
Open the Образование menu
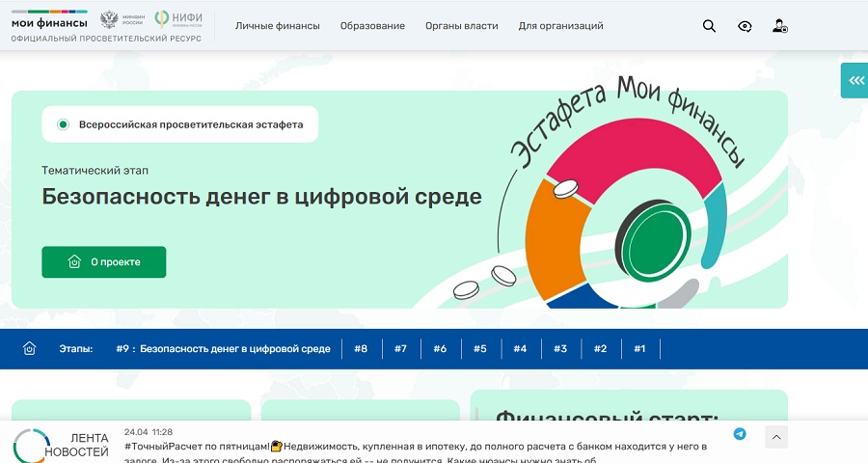coord(372,26)
